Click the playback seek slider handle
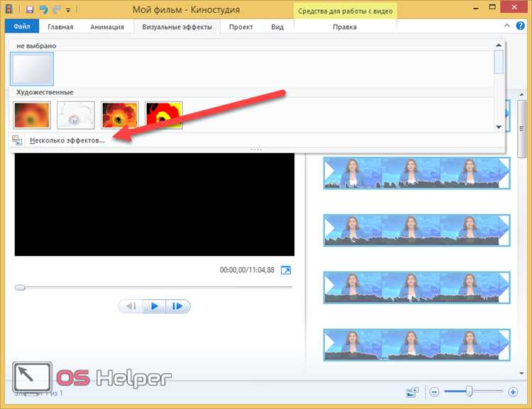Viewport: 532px width, 409px height. 20,288
